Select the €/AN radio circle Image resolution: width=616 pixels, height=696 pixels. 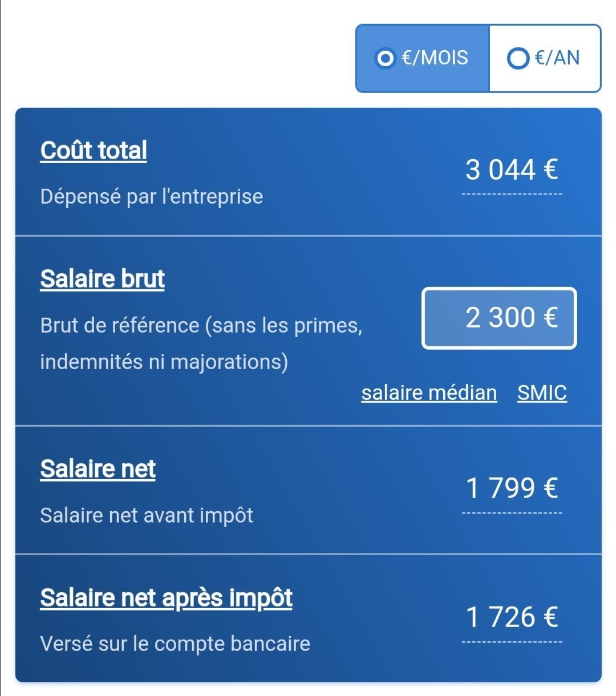(x=518, y=58)
